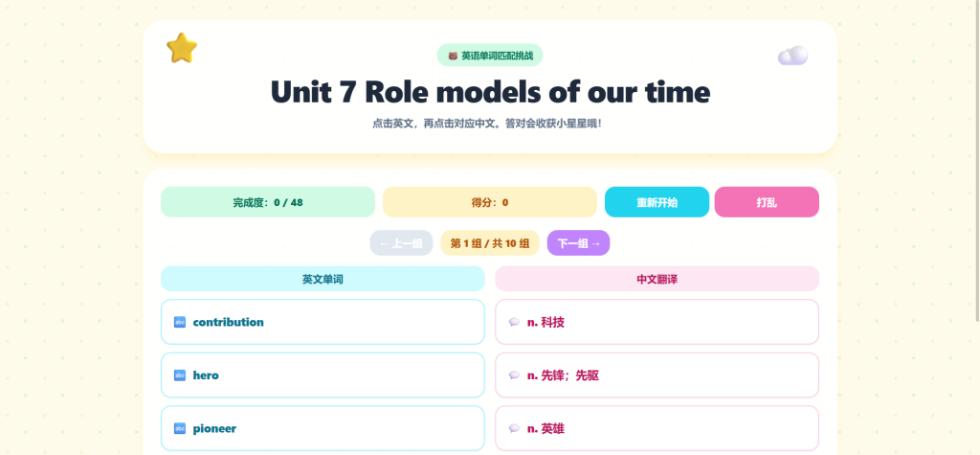Restart the game with 重新开始
Image resolution: width=980 pixels, height=455 pixels.
657,202
